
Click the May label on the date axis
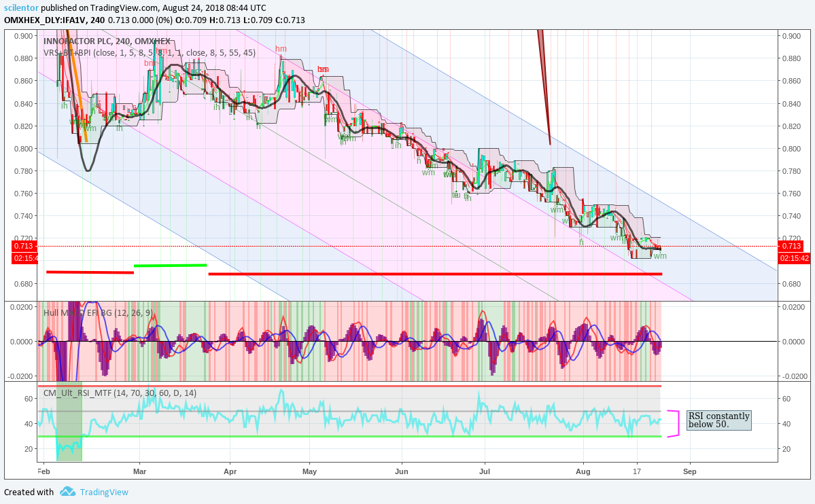click(309, 471)
